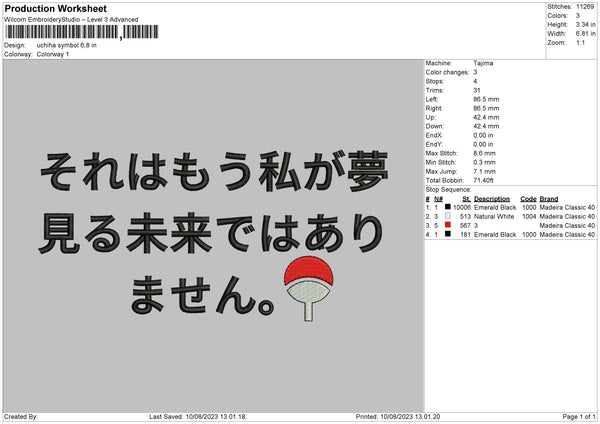600x424 pixels.
Task: Click the 'Stop Sequence:' heading
Action: coord(448,190)
